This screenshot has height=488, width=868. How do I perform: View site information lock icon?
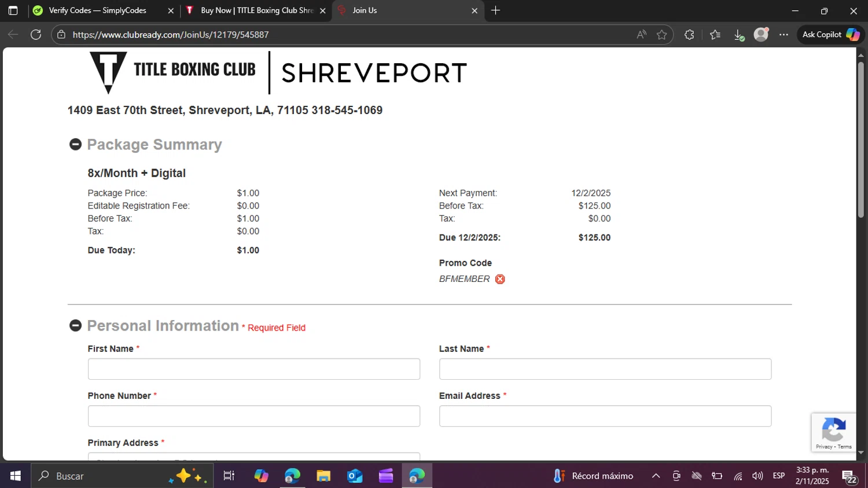61,35
